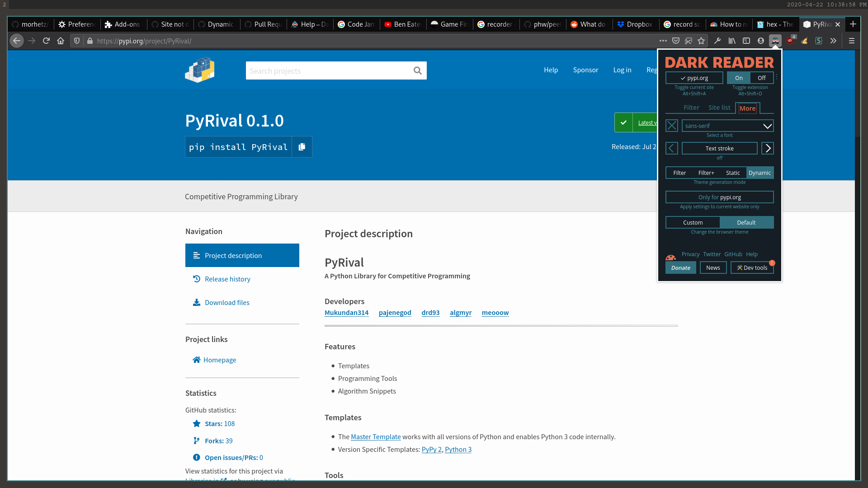868x488 pixels.
Task: Copy the pip install command
Action: click(302, 146)
